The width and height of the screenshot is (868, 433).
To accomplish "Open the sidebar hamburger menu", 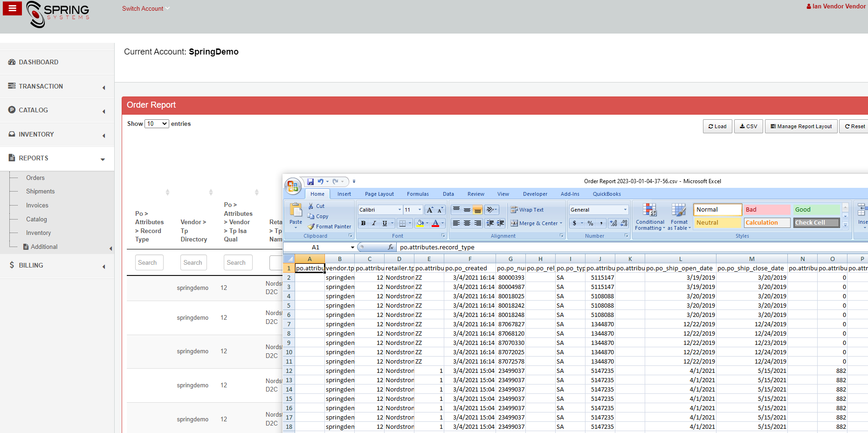I will click(12, 8).
